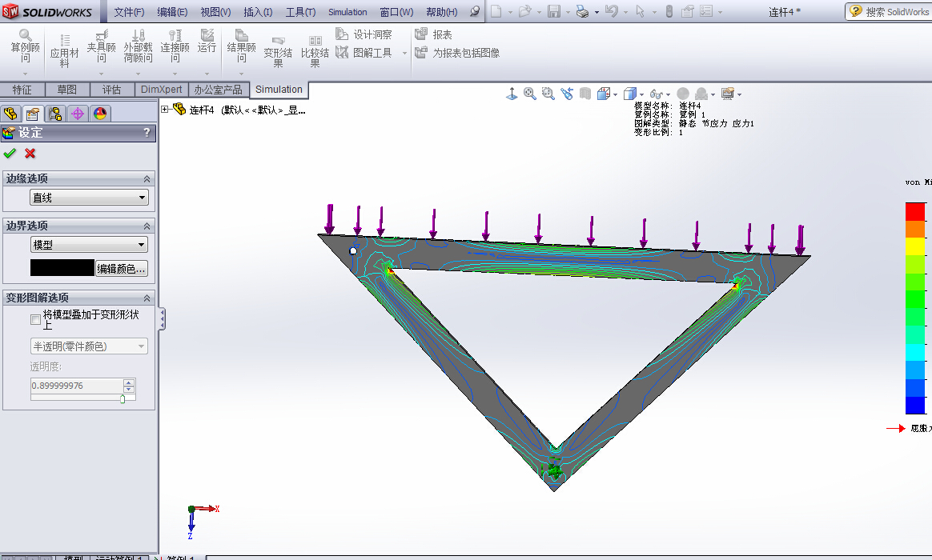Open the 帮助(H) menu
Image resolution: width=932 pixels, height=560 pixels.
click(442, 12)
